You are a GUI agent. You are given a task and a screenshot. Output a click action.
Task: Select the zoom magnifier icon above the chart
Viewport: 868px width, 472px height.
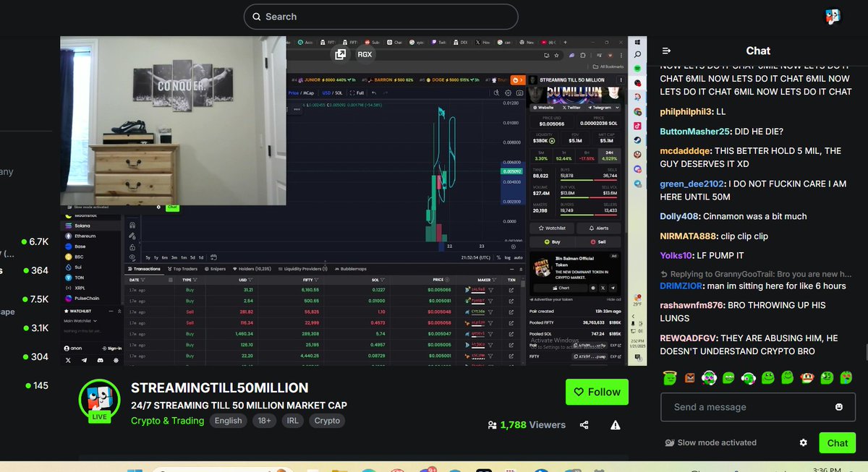point(497,93)
